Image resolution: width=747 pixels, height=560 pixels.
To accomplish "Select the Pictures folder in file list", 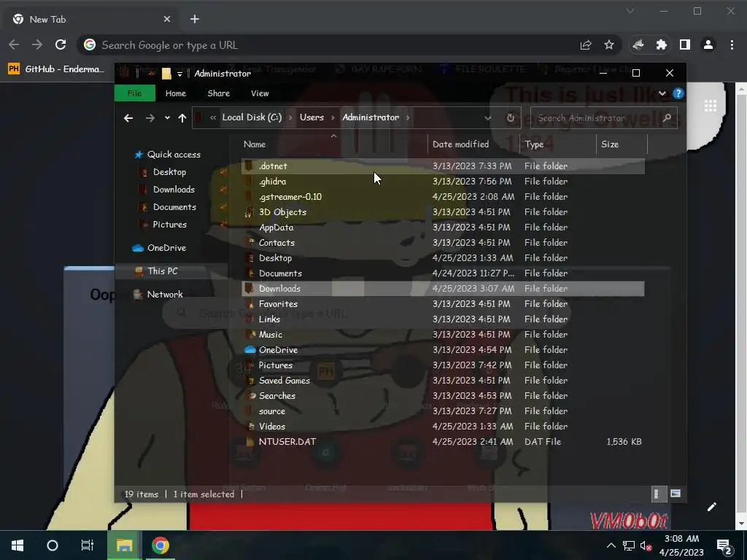I will click(x=443, y=365).
